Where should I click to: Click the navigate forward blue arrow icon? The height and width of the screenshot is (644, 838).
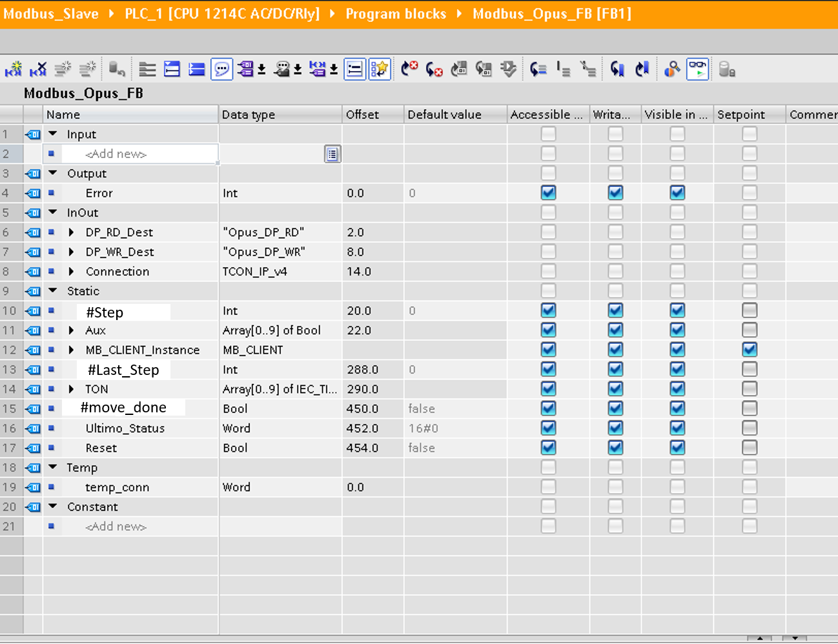(x=641, y=69)
